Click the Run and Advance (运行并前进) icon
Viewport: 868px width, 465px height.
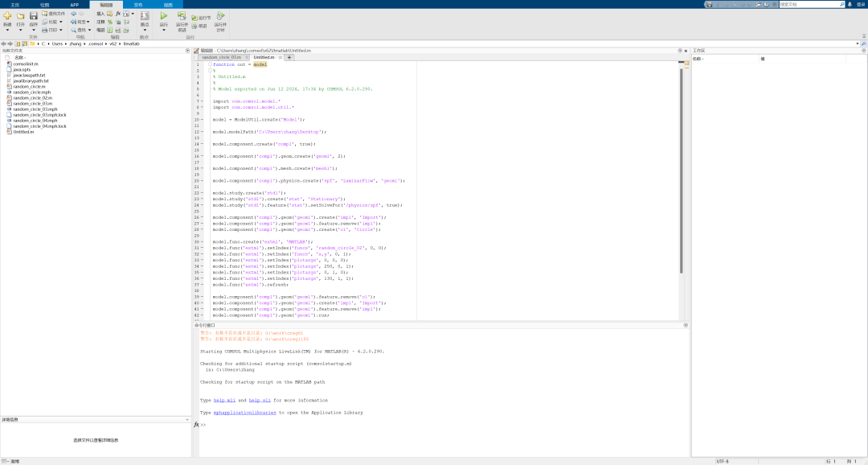pyautogui.click(x=182, y=16)
